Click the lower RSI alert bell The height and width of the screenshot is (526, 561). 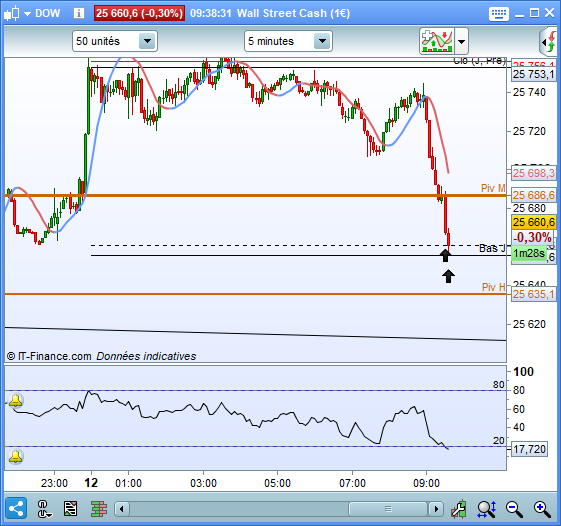15,457
